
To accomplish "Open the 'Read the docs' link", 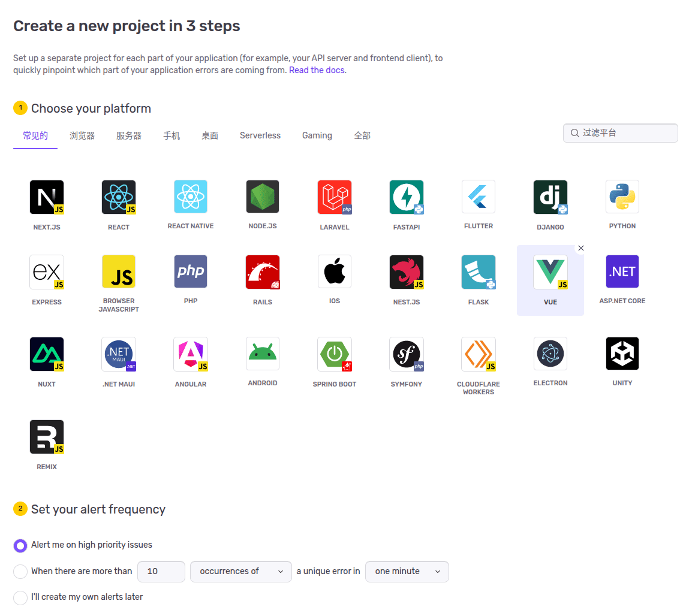I will [x=317, y=70].
